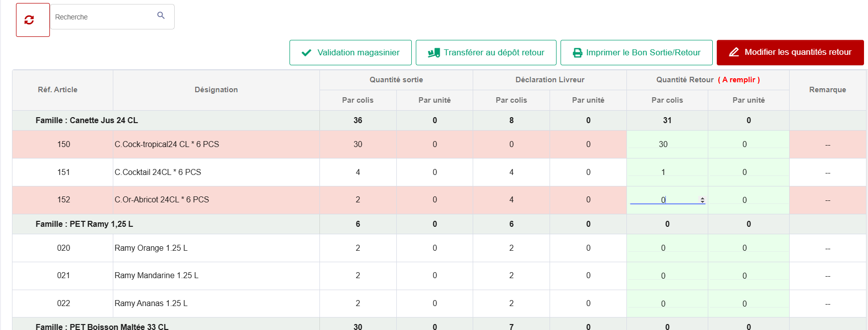The image size is (868, 330).
Task: Select return unit field for Ramy Mandarine
Action: [x=748, y=276]
